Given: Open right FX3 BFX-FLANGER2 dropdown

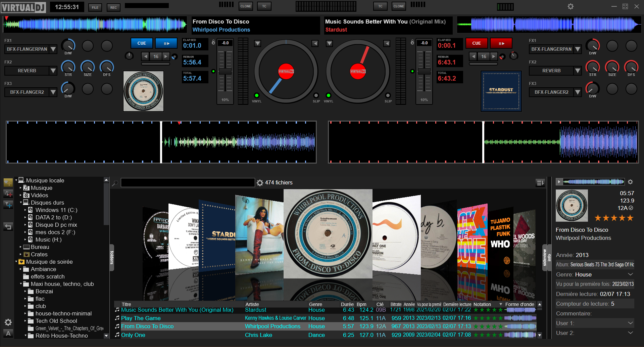Looking at the screenshot, I should [x=578, y=92].
